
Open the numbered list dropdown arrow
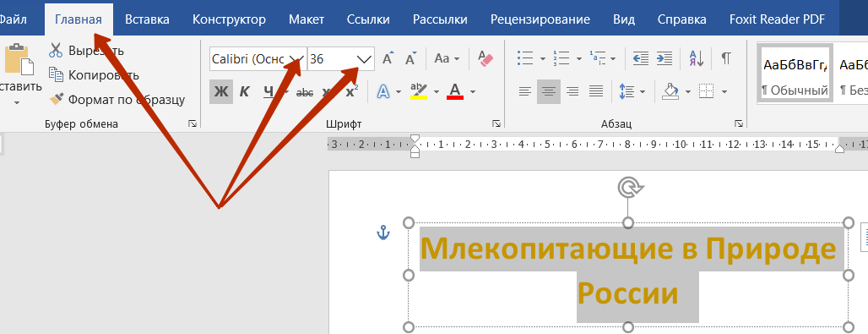(x=579, y=58)
